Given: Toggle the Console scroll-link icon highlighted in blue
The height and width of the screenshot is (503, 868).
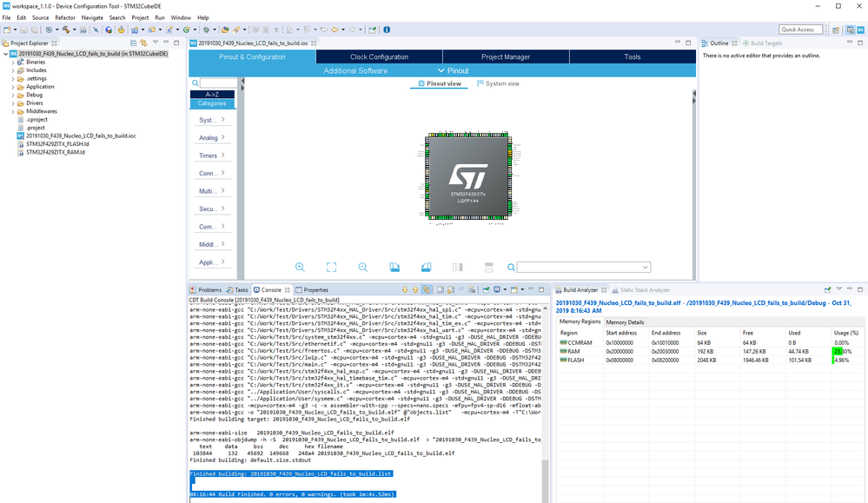Looking at the screenshot, I should pos(427,289).
